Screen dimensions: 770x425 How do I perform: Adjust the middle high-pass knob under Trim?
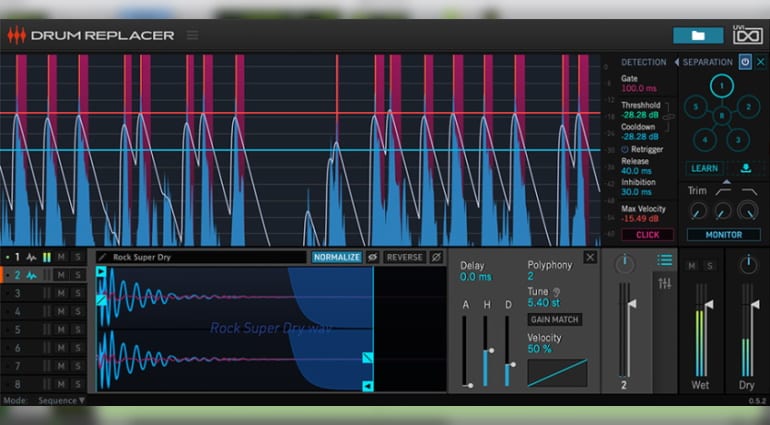pos(722,211)
